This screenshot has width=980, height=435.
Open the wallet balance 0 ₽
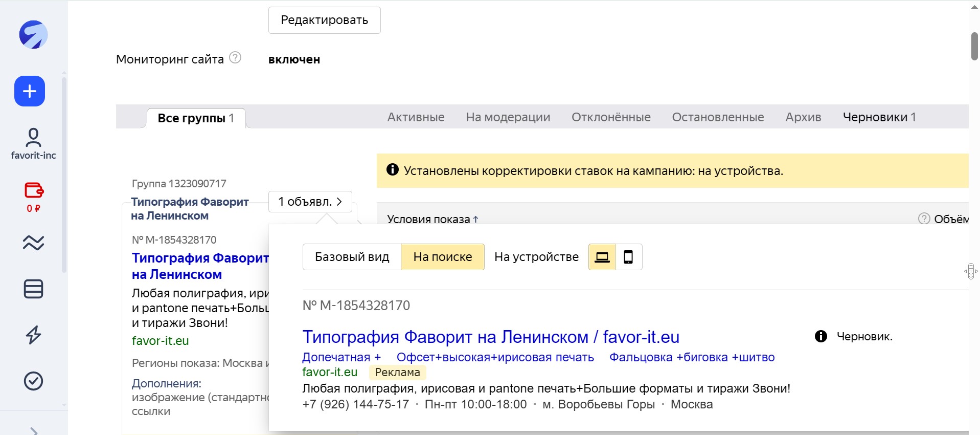tap(33, 197)
